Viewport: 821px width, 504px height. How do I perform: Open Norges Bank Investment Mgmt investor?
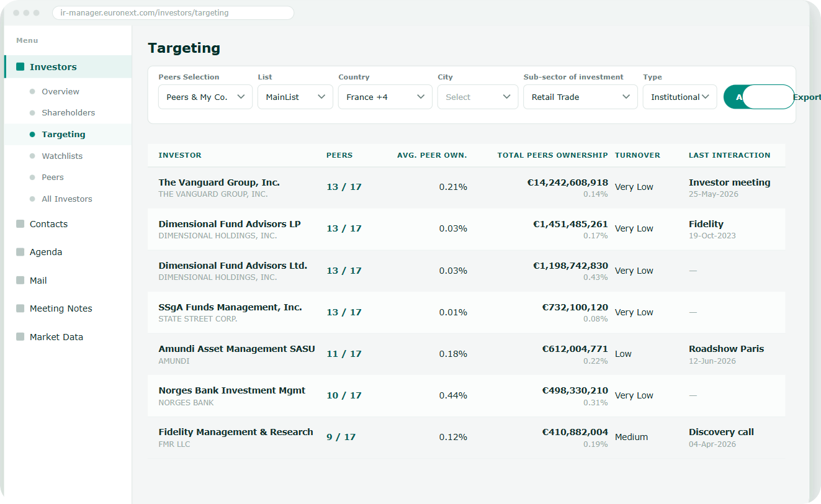[232, 390]
